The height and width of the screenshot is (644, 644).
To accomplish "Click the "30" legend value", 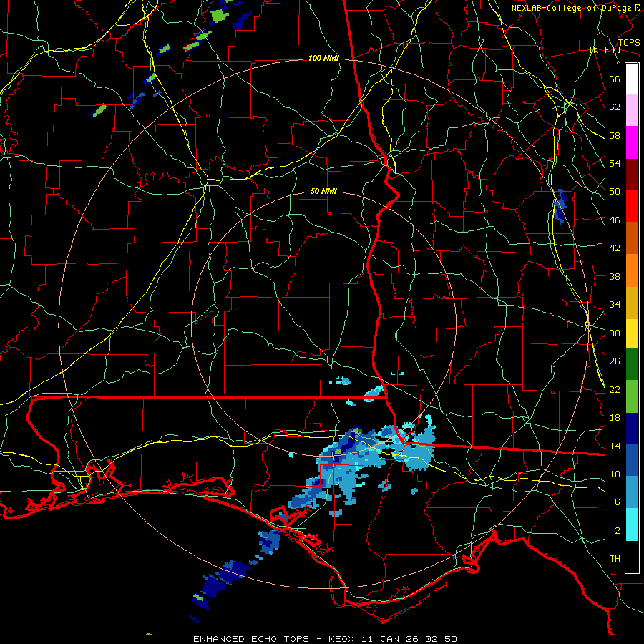I will (615, 333).
